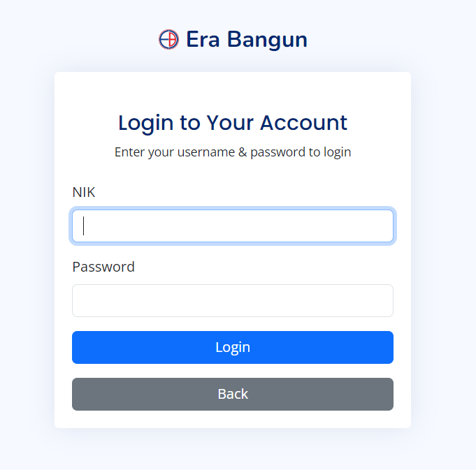Click the word "Your" in the card heading
Screen dimensions: 476x470
coord(230,122)
